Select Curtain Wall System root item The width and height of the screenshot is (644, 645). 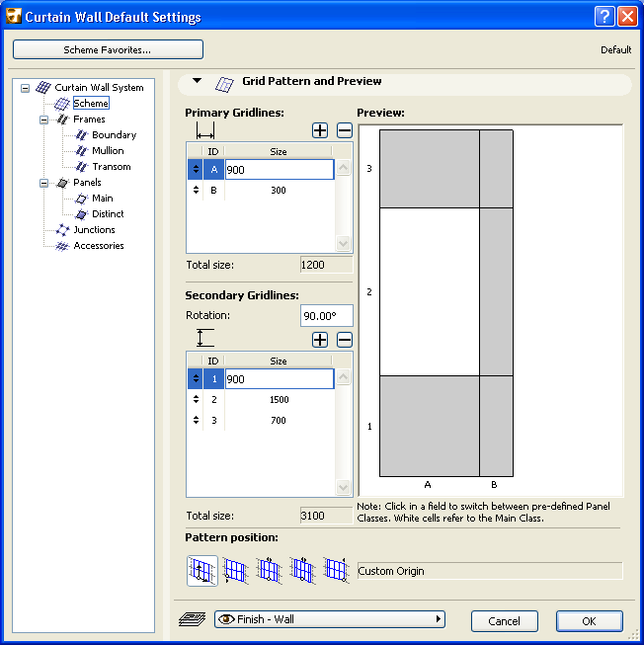(x=99, y=88)
